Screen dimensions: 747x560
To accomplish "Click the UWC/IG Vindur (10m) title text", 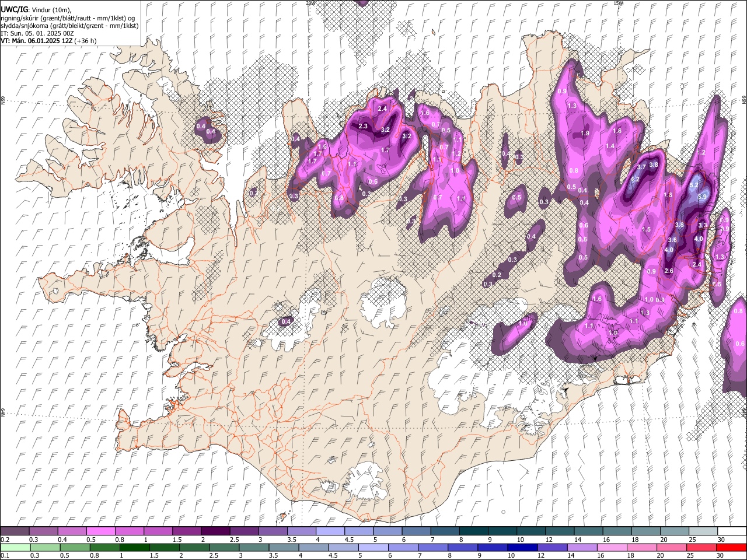I will coord(36,9).
